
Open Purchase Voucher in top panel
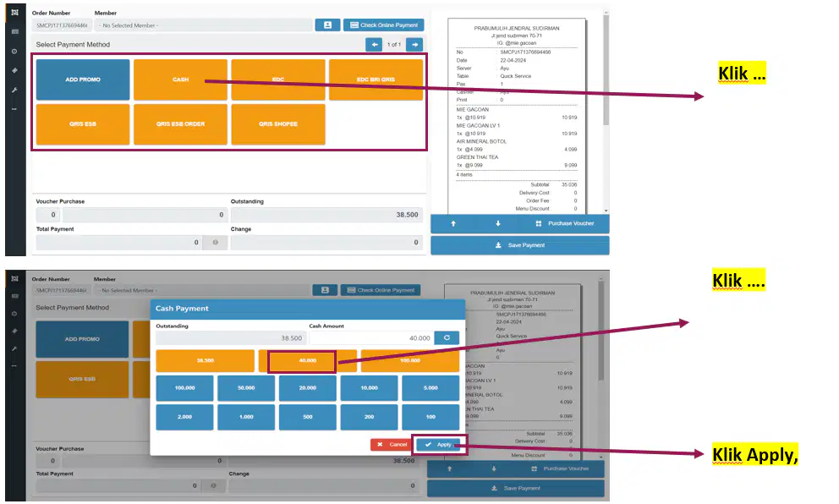pos(564,223)
